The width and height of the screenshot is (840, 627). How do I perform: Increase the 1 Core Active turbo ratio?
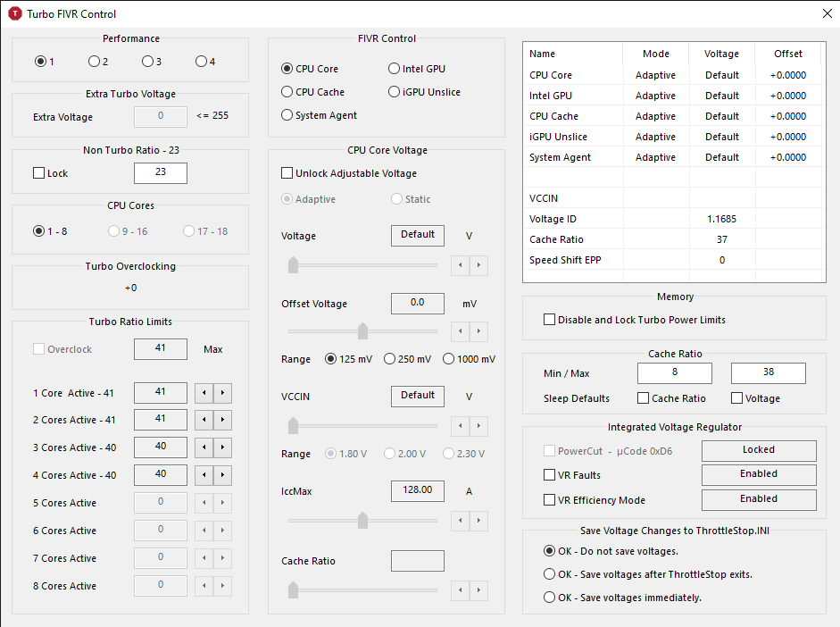tap(223, 393)
